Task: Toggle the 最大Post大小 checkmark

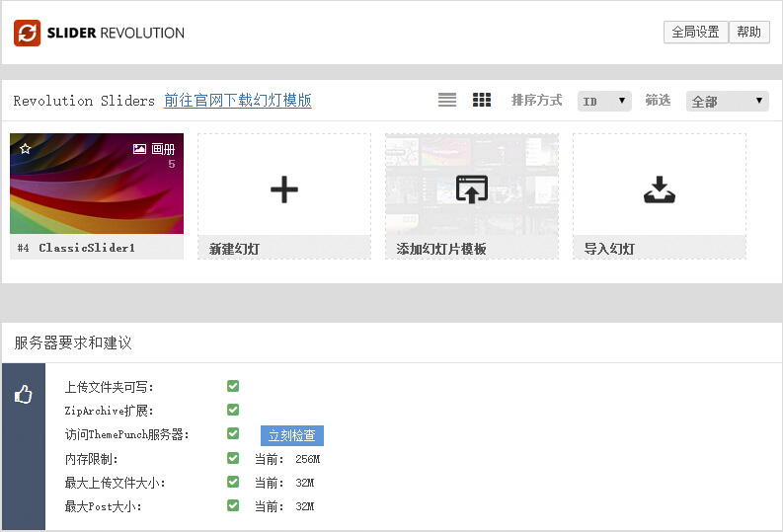Action: coord(233,505)
